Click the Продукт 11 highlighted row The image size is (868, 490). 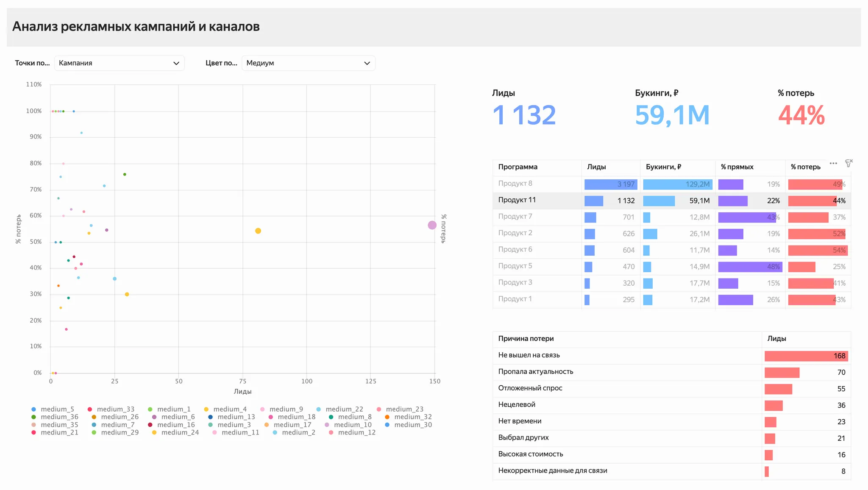[517, 200]
